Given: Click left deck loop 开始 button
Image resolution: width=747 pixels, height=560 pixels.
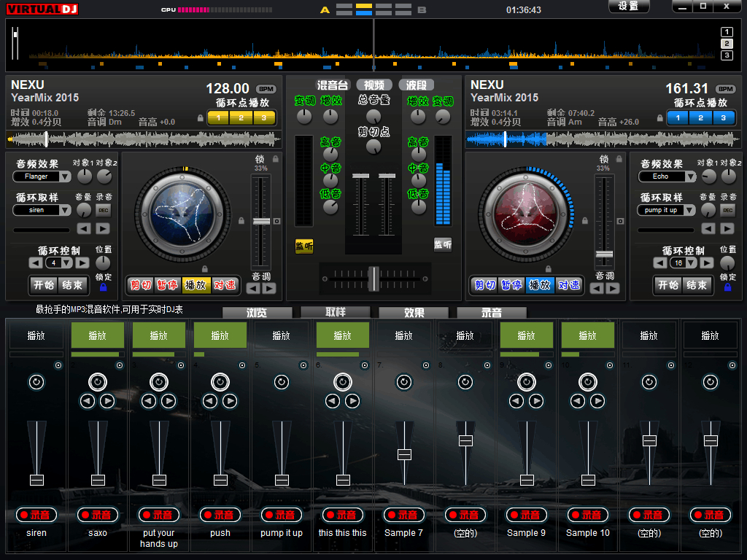Looking at the screenshot, I should click(43, 285).
